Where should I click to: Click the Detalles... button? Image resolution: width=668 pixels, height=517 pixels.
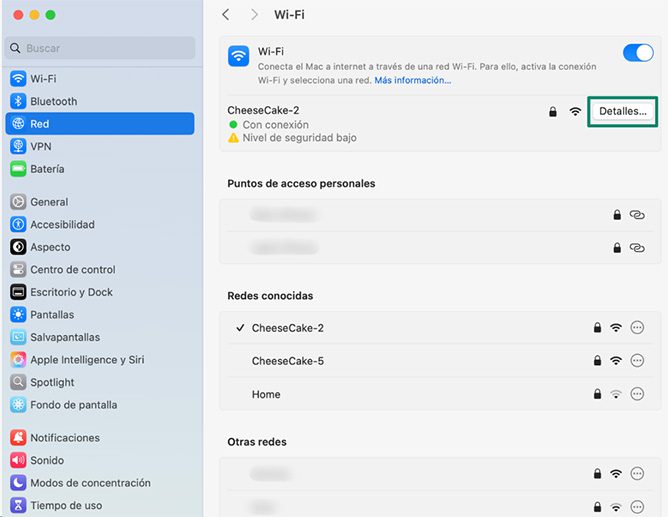pyautogui.click(x=622, y=111)
